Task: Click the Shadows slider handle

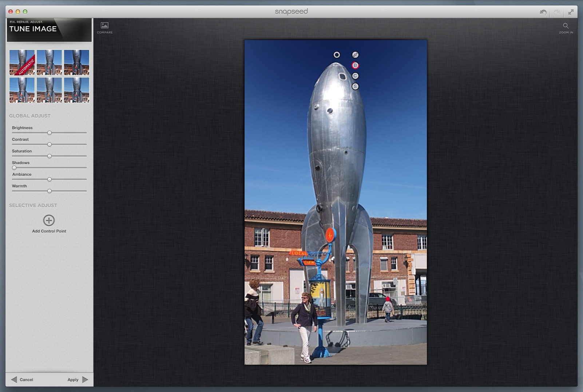Action: pyautogui.click(x=14, y=168)
